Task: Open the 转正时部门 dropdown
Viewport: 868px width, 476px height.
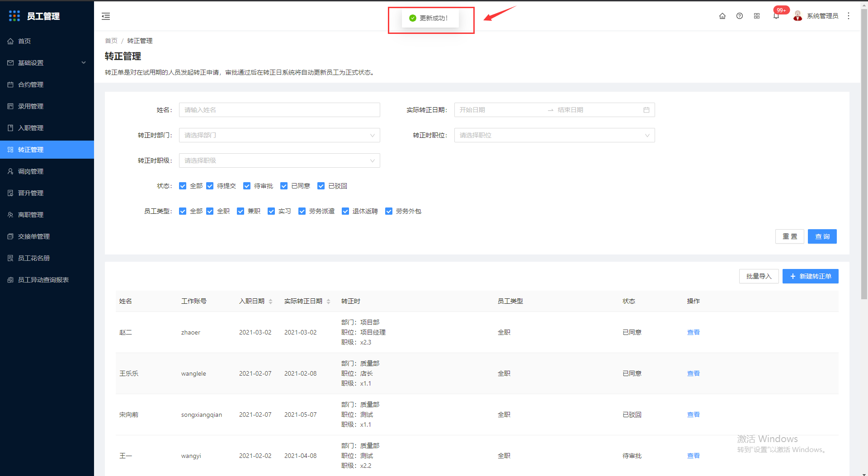Action: [x=279, y=135]
